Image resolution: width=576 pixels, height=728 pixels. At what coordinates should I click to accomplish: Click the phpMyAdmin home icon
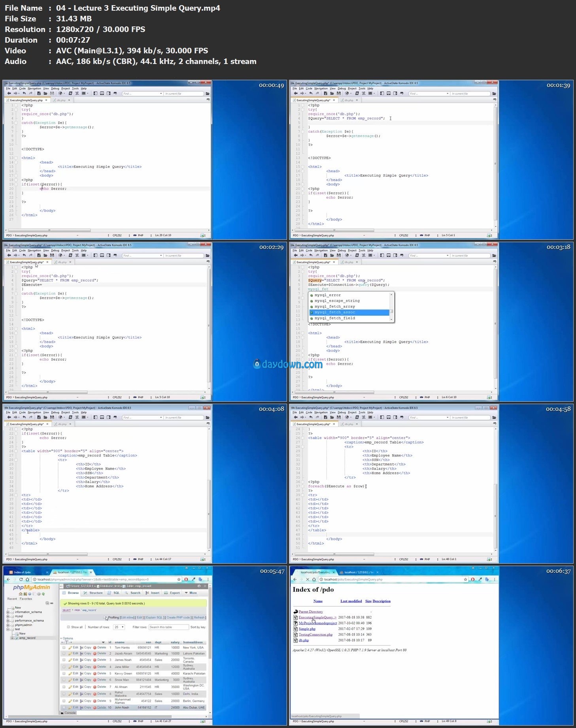[x=21, y=594]
